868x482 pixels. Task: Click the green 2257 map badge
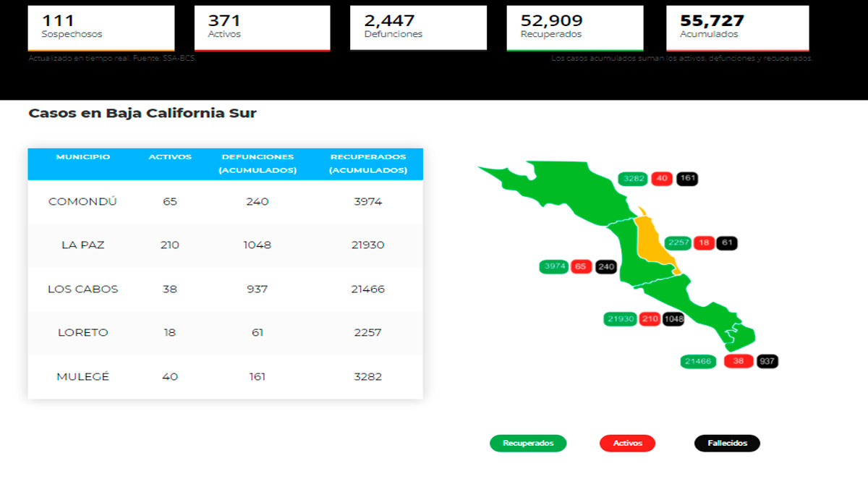tap(678, 242)
